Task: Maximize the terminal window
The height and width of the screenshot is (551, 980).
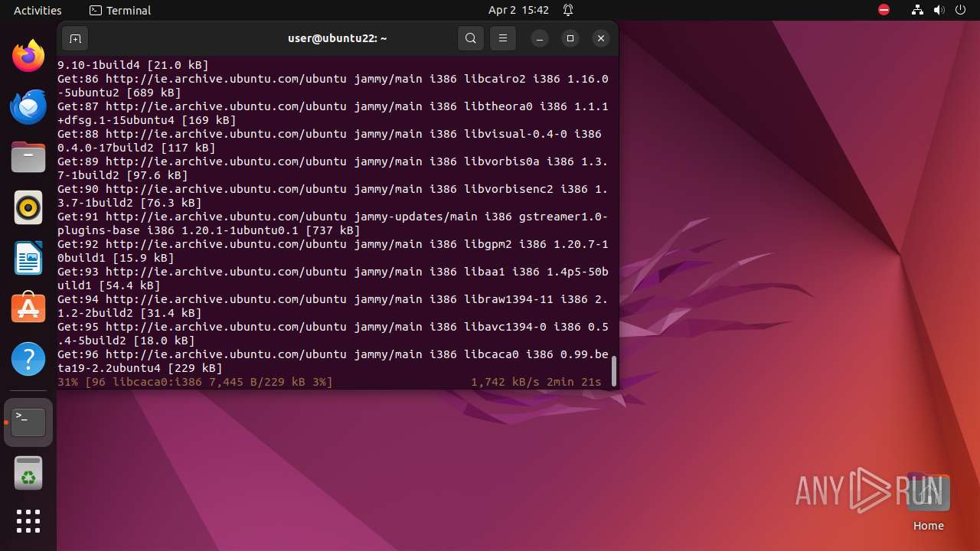Action: [570, 38]
